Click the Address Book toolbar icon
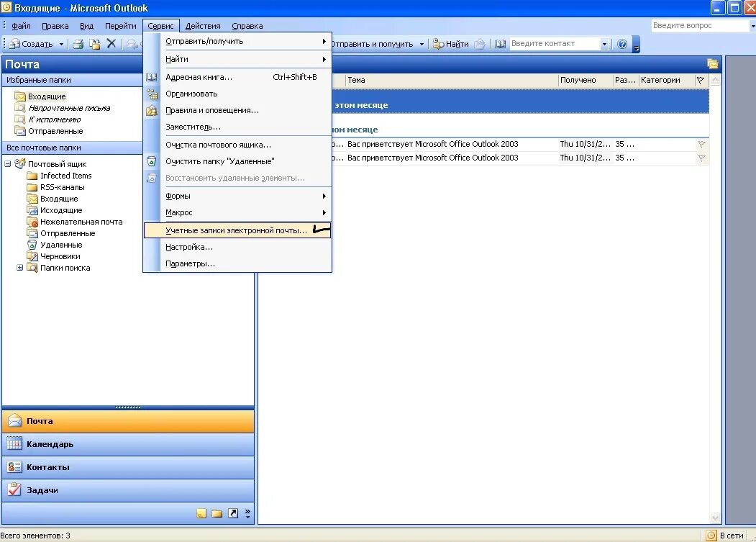756x542 pixels. coord(501,44)
